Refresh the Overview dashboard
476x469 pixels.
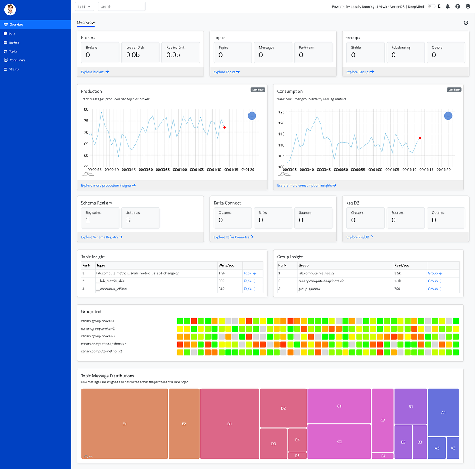tap(466, 23)
